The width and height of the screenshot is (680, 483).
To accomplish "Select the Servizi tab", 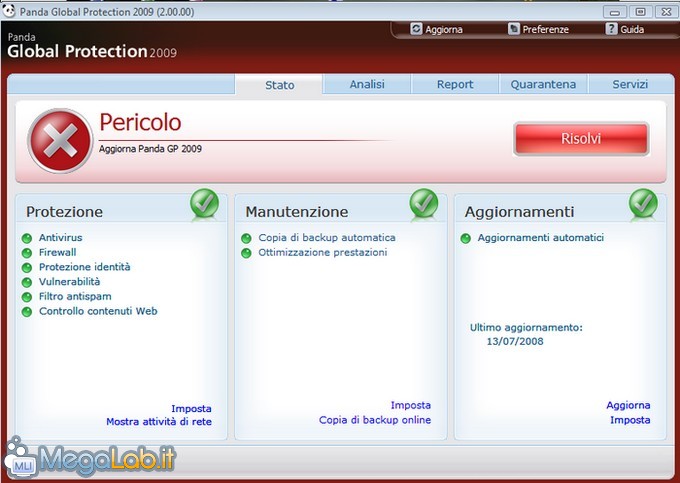I will tap(631, 85).
